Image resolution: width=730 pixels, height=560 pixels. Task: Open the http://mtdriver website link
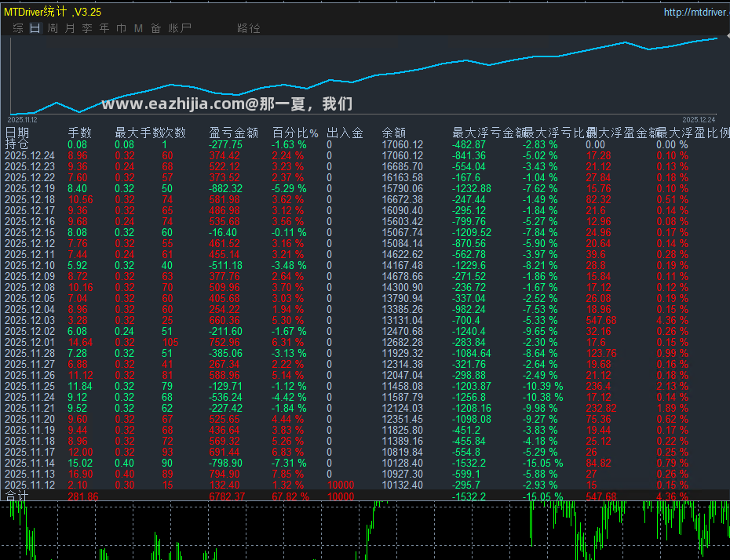pos(696,12)
